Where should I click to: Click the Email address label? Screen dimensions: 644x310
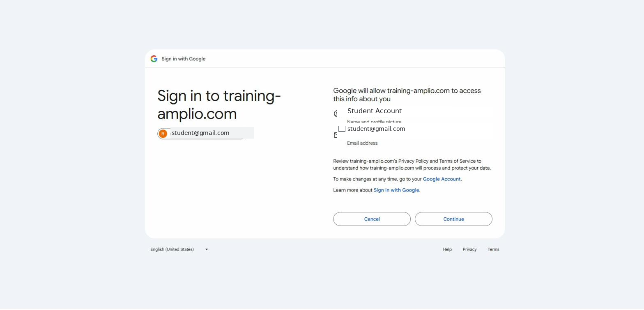[x=362, y=143]
